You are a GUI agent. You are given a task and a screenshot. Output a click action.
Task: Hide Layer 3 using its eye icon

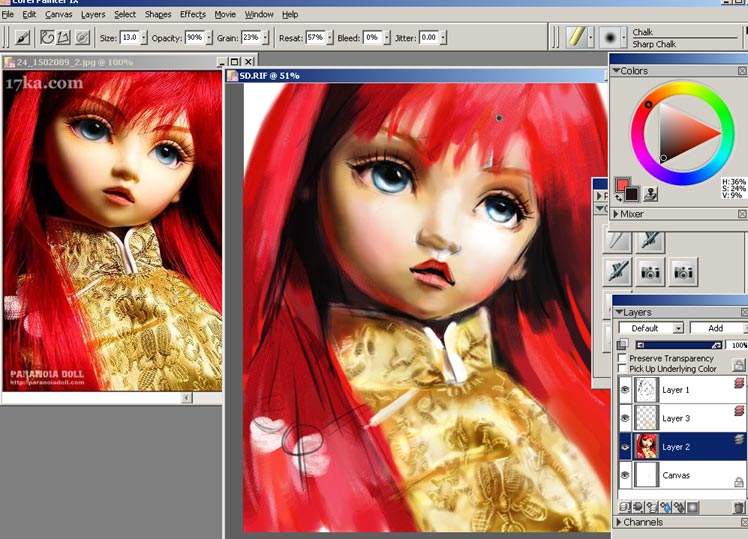click(625, 418)
